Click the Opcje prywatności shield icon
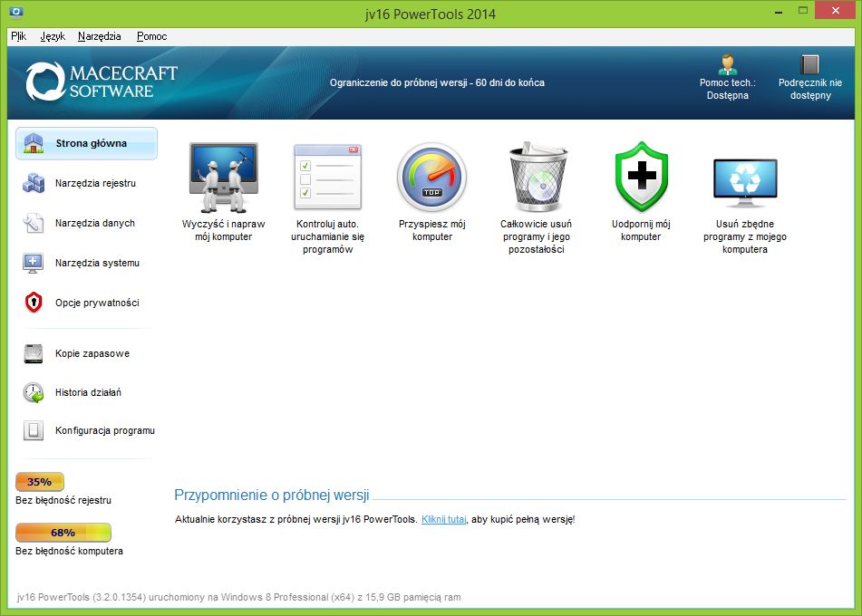 (34, 303)
